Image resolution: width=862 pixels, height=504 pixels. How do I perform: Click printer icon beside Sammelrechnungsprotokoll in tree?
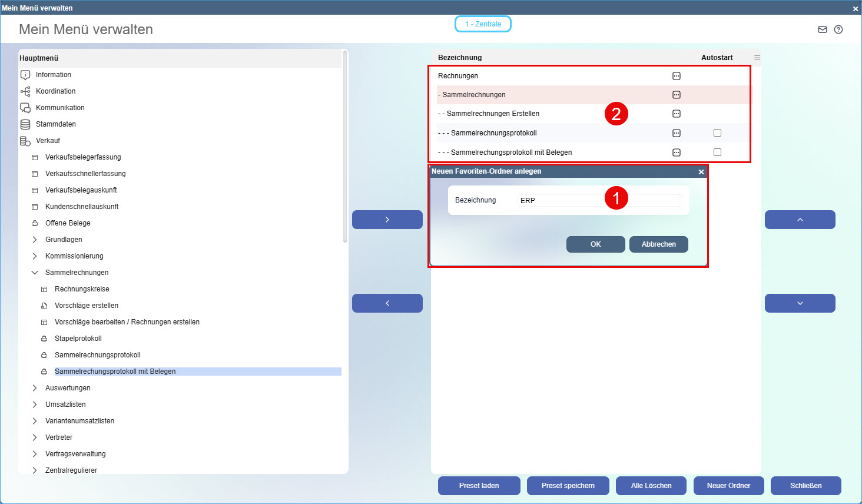(x=44, y=355)
